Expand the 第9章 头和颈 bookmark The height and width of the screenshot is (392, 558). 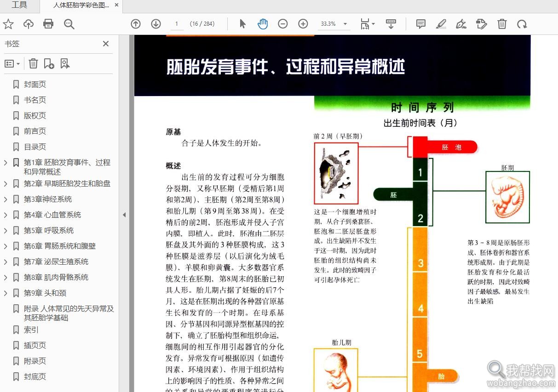6,293
